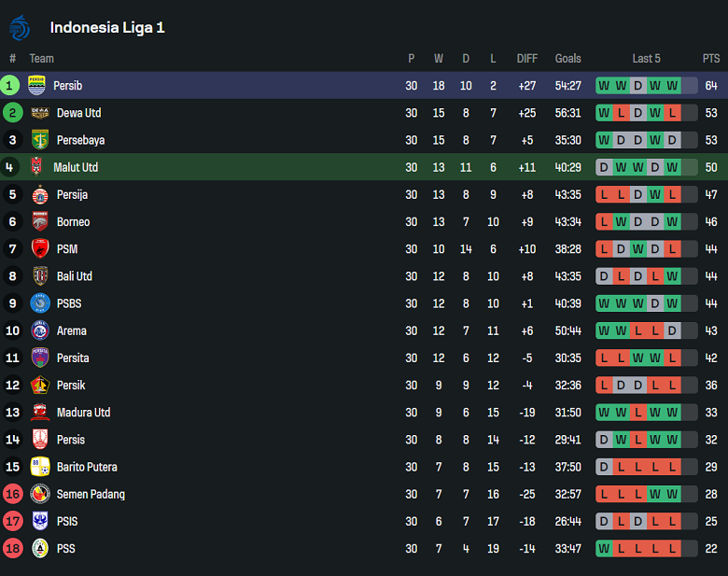The height and width of the screenshot is (576, 728).
Task: Click the PSS club crest
Action: (x=39, y=548)
